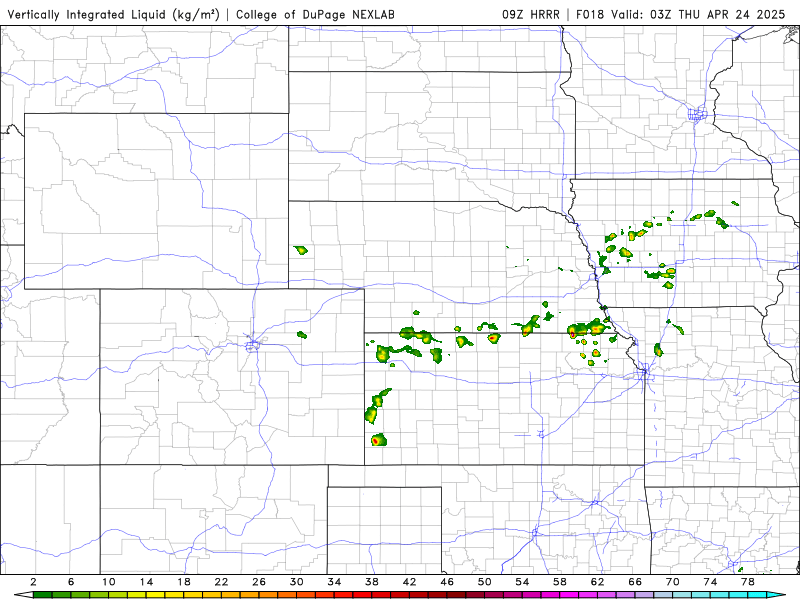Viewport: 800px width, 600px height.
Task: Click the isolated storm cell in the Nebraska panhandle
Action: 301,250
